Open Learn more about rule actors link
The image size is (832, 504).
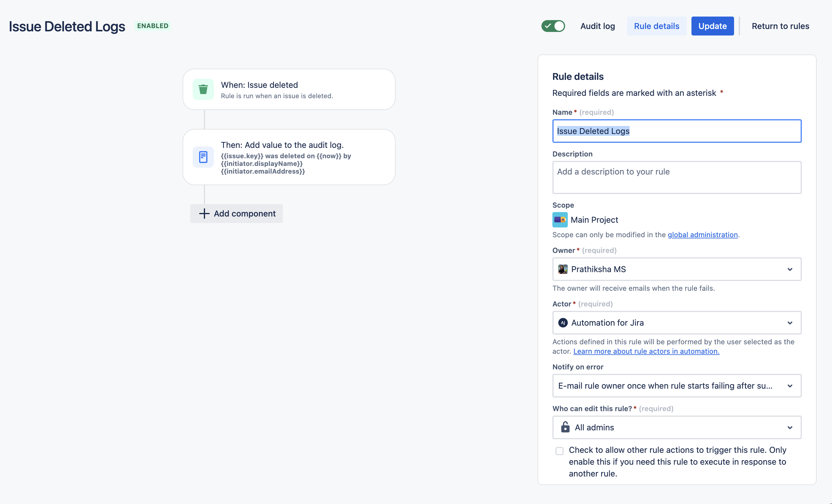point(646,351)
